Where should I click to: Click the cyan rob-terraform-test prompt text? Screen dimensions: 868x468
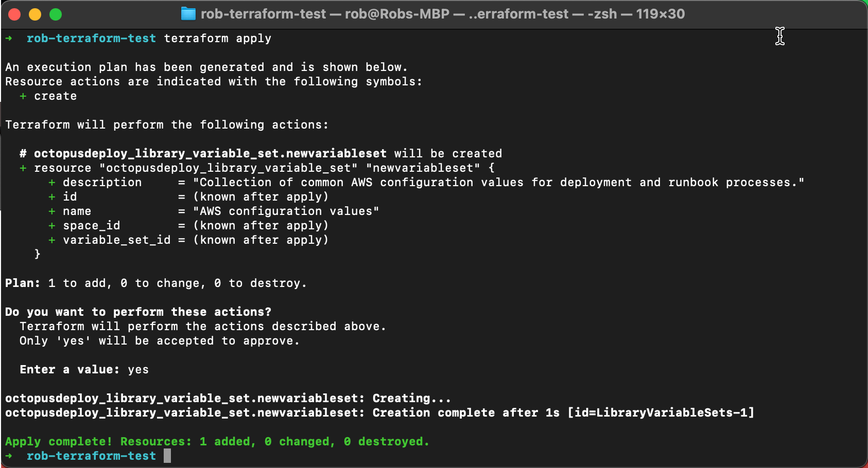pyautogui.click(x=91, y=38)
